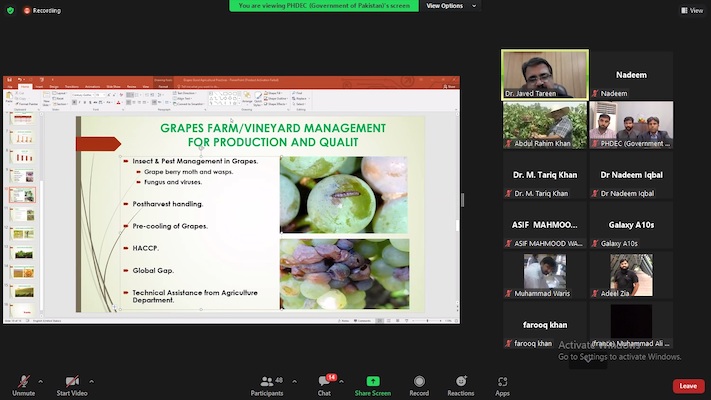The height and width of the screenshot is (400, 711).
Task: Expand video options arrow beside Start Video
Action: click(x=91, y=381)
